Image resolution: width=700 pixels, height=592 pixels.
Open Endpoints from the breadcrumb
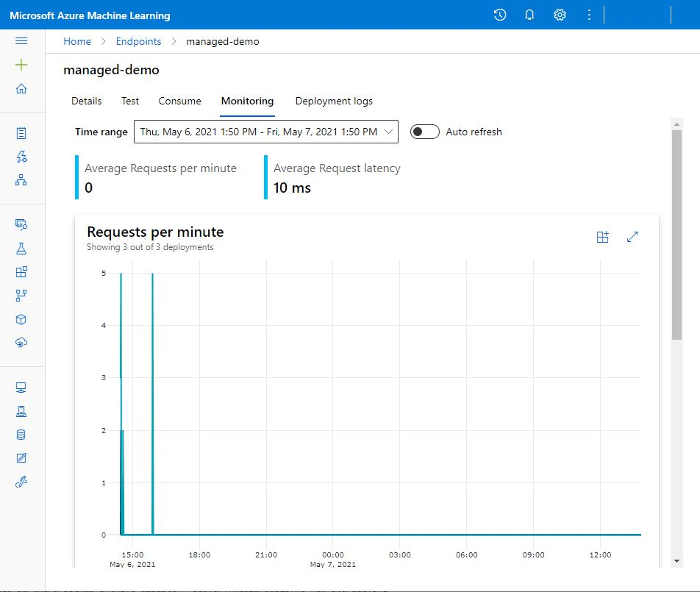tap(138, 41)
